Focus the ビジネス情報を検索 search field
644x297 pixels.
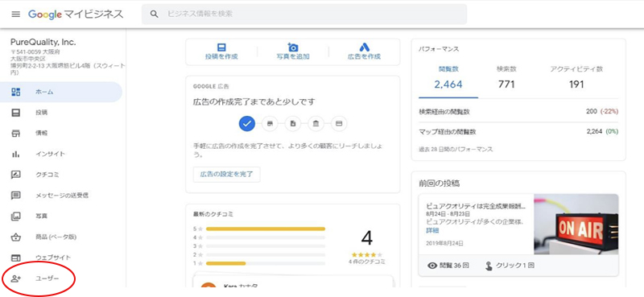(x=304, y=14)
